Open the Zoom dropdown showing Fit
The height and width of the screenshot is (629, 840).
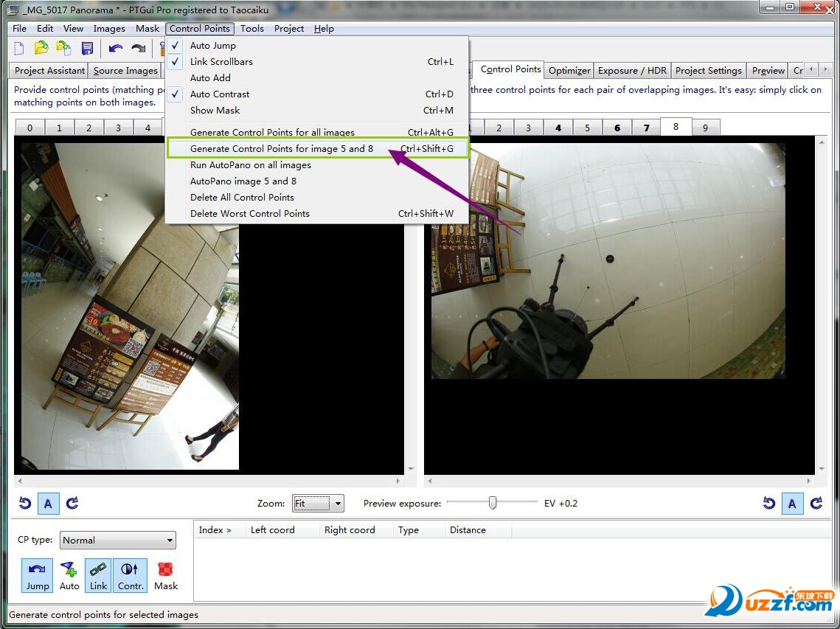tap(318, 503)
